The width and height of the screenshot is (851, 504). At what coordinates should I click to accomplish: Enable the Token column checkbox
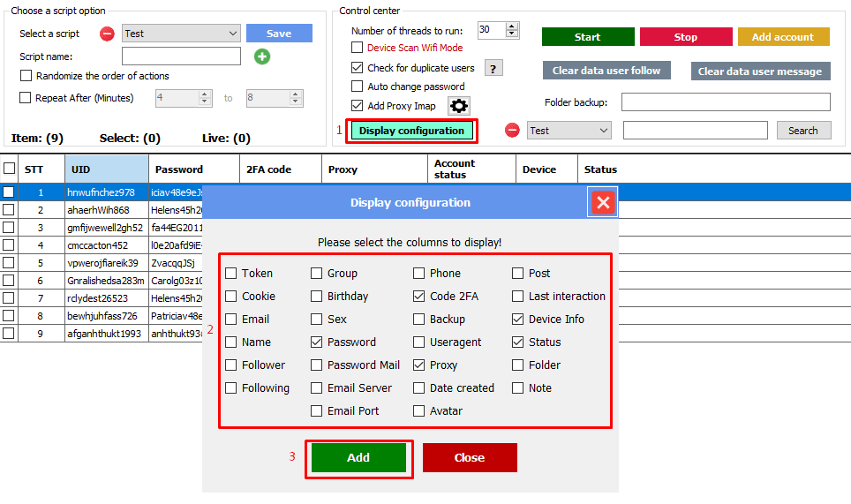pyautogui.click(x=231, y=274)
